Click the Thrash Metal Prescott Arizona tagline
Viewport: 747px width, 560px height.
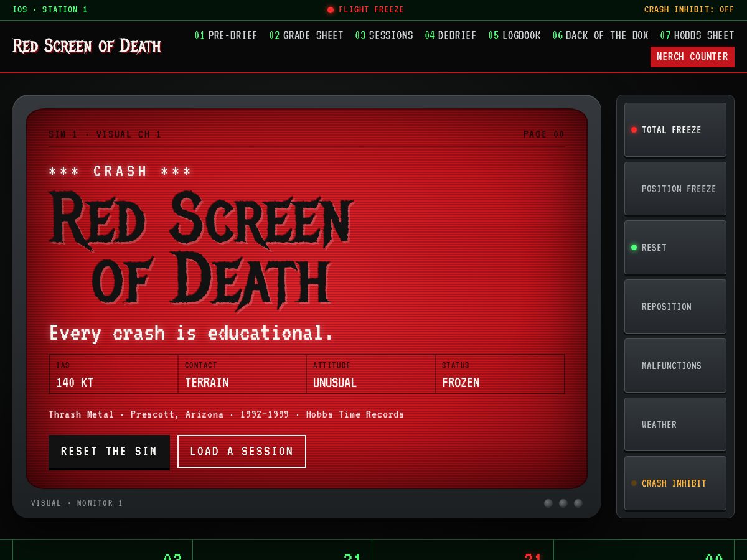point(227,414)
